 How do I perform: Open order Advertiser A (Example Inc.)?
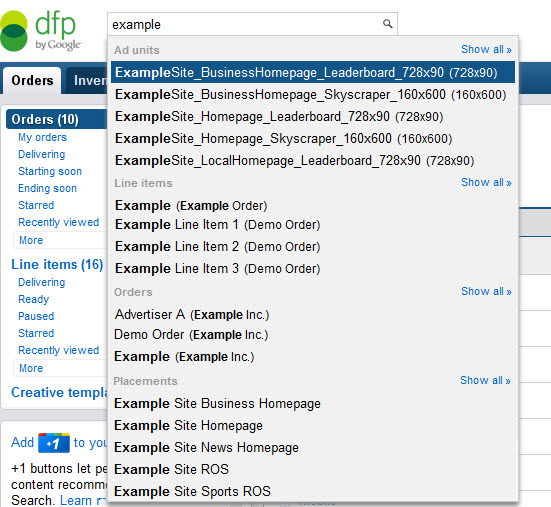313,314
